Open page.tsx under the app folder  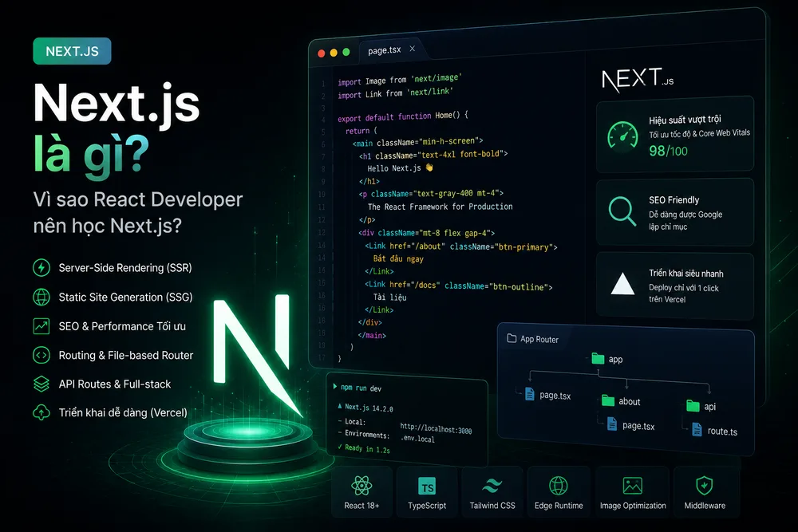tap(547, 395)
